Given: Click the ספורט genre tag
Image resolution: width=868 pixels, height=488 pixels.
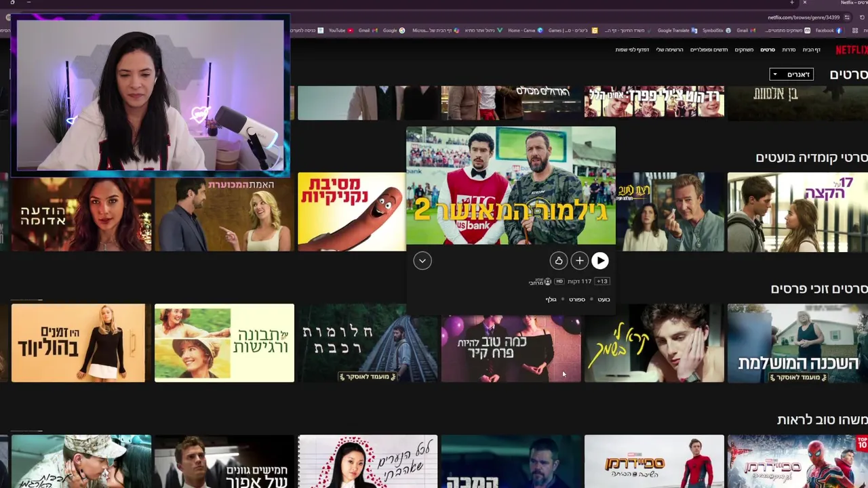Looking at the screenshot, I should coord(577,300).
